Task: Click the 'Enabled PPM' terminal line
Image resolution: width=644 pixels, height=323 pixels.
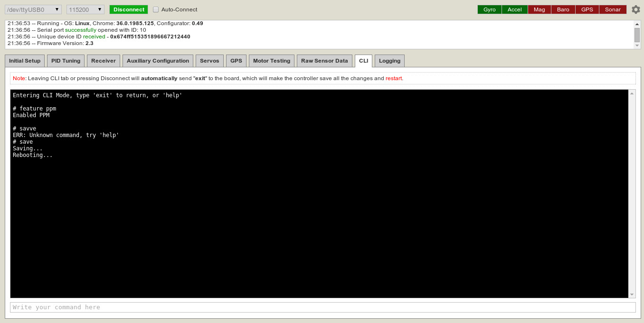Action: click(31, 115)
